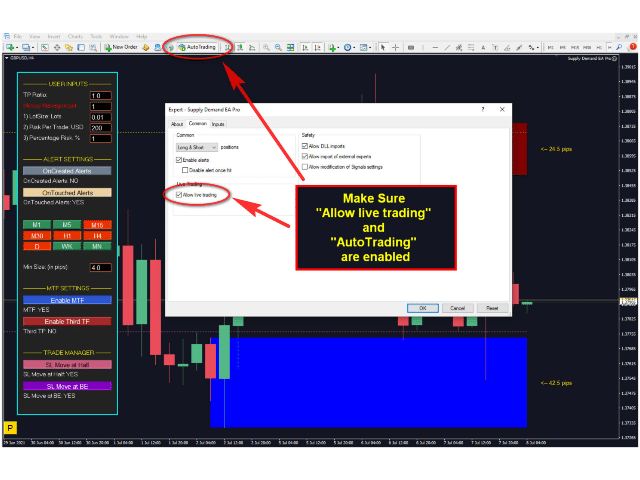Image resolution: width=640 pixels, height=480 pixels.
Task: Select the horizontal line drawing tool
Action: pyautogui.click(x=435, y=47)
